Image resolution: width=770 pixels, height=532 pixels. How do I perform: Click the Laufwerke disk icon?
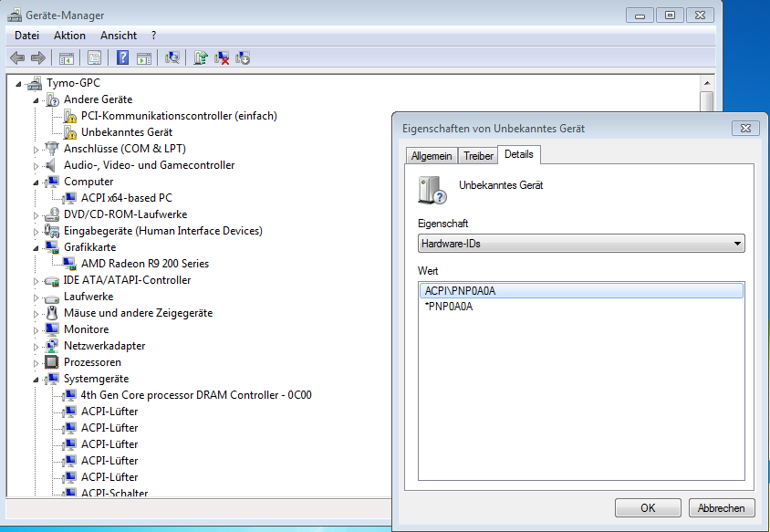(x=52, y=297)
